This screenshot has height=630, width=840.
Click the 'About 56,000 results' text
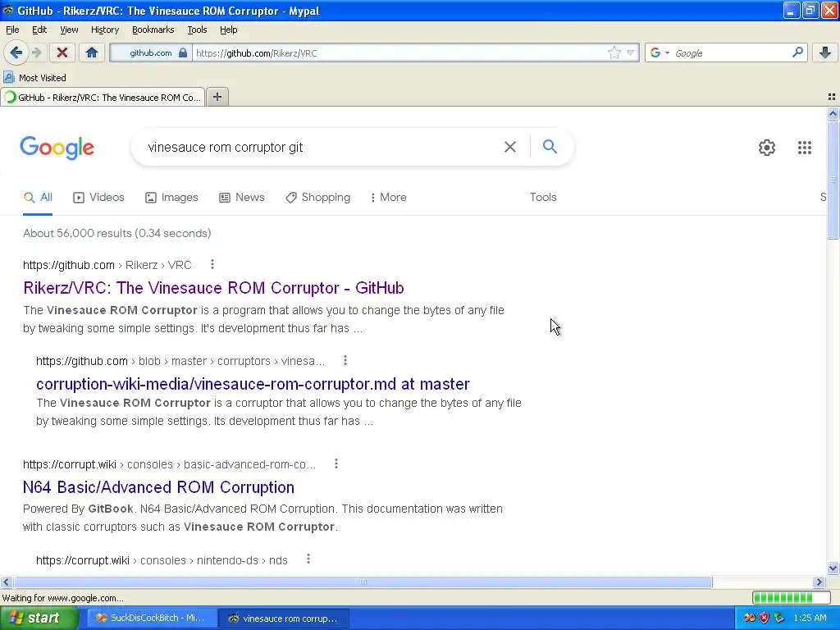(x=116, y=234)
